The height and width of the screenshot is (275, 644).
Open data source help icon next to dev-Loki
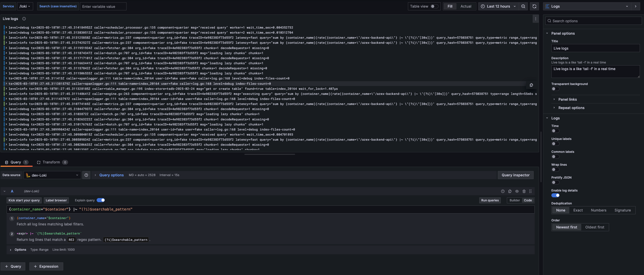86,175
